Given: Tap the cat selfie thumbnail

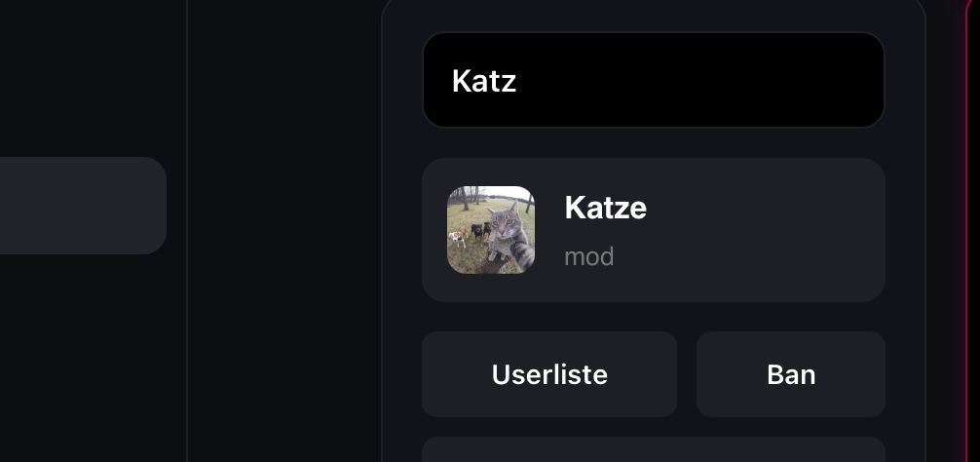Looking at the screenshot, I should coord(491,230).
